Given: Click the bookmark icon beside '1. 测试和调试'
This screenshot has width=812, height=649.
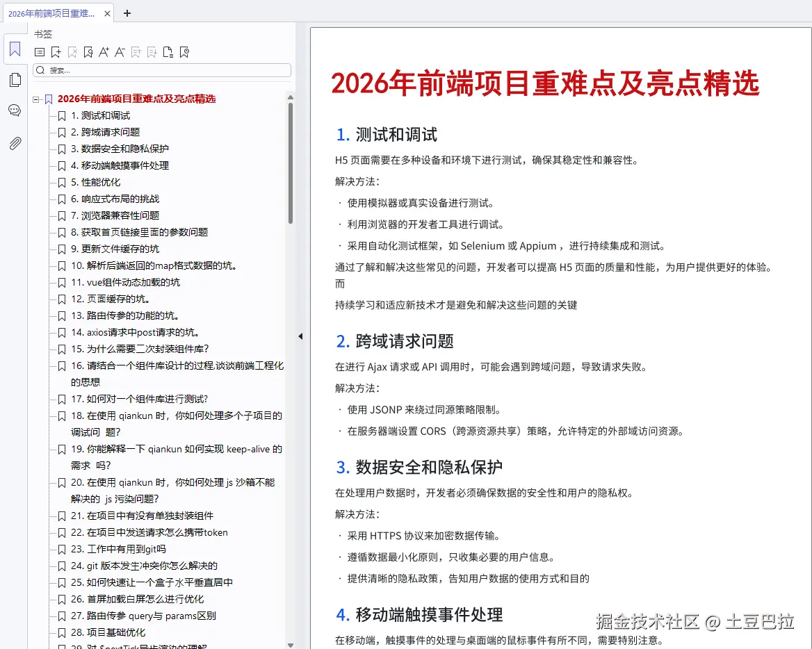Looking at the screenshot, I should click(x=62, y=116).
